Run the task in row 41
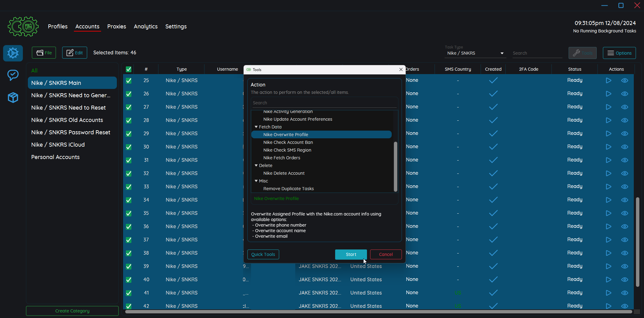This screenshot has height=318, width=644. 608,293
